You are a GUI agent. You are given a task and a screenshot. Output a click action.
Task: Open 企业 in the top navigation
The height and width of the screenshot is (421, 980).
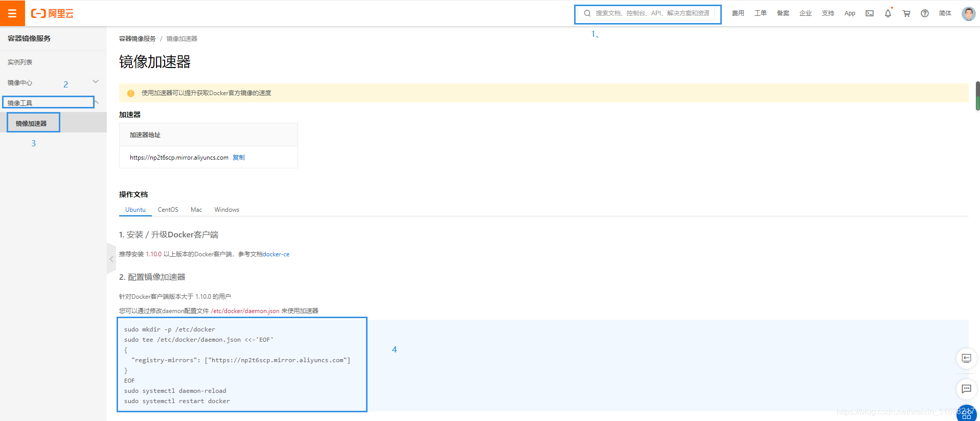point(805,13)
